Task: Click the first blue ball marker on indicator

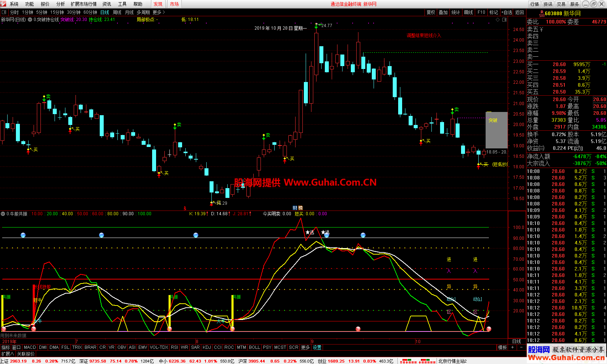Action: (x=23, y=235)
